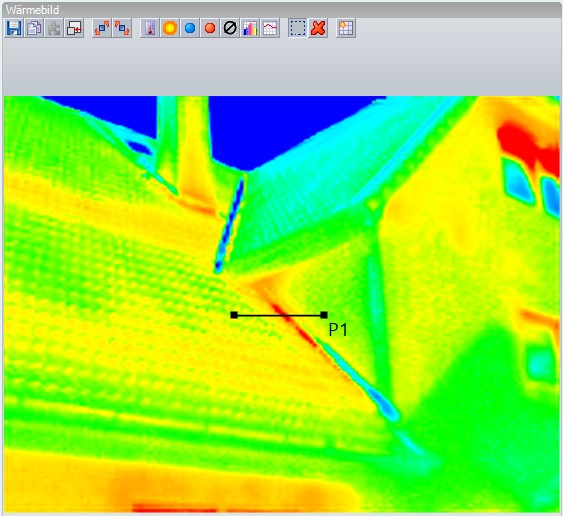Click the shrink image arrows icon
The image size is (563, 516).
tap(122, 28)
